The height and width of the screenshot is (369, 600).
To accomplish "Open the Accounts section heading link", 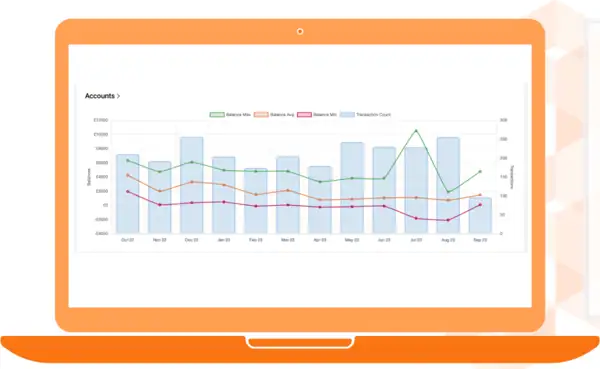I will point(99,96).
